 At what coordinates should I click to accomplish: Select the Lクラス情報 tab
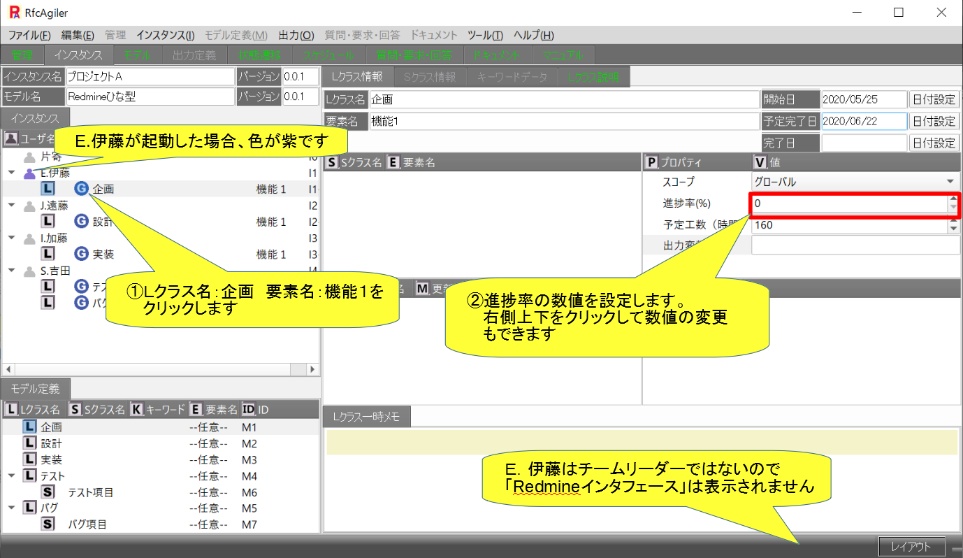[357, 77]
